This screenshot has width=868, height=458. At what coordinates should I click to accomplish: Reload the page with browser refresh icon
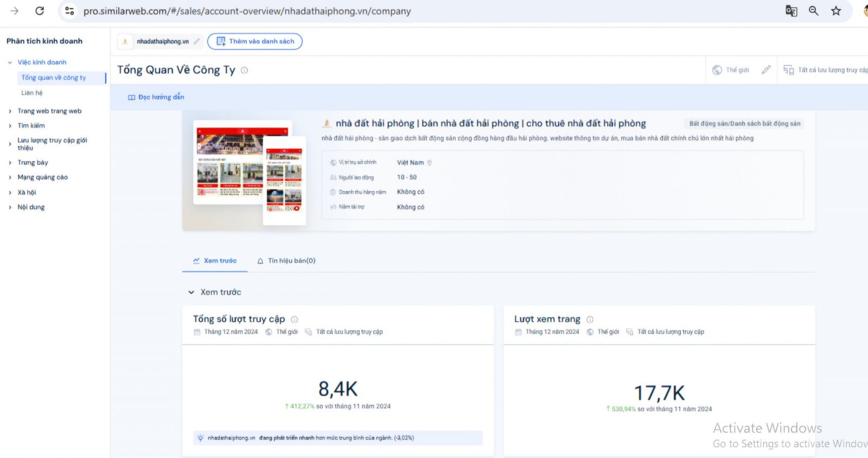click(x=40, y=11)
